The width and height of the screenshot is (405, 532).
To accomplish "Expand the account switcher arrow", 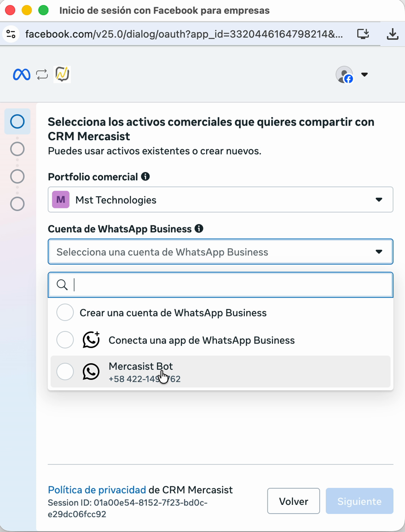I will [364, 74].
